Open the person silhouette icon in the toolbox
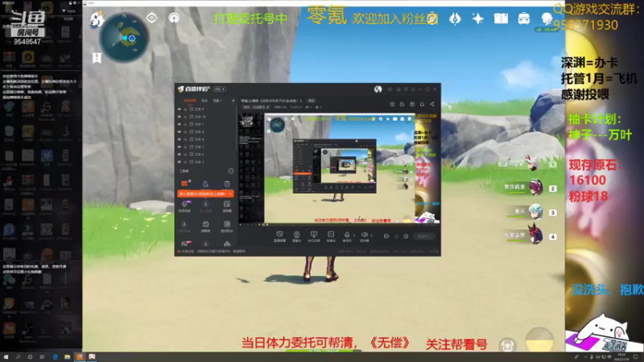Viewport: 644px width, 362px height. coord(205,184)
